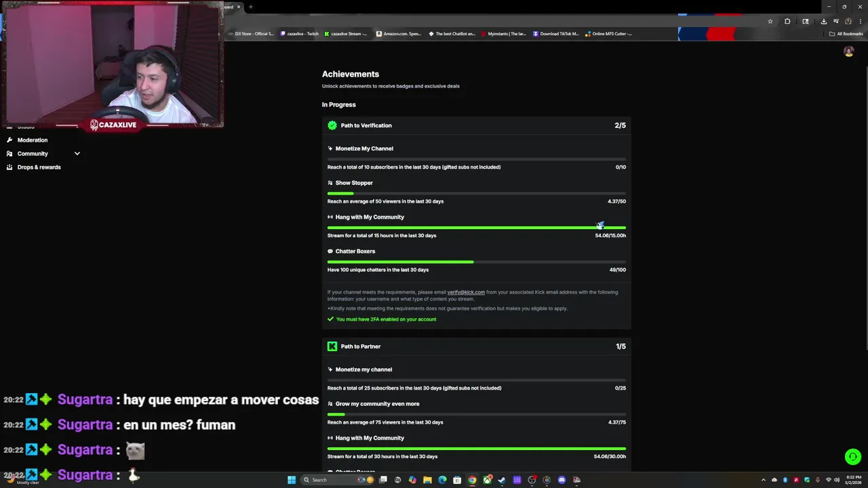Image resolution: width=868 pixels, height=488 pixels.
Task: Open Discord from the taskbar
Action: [561, 480]
